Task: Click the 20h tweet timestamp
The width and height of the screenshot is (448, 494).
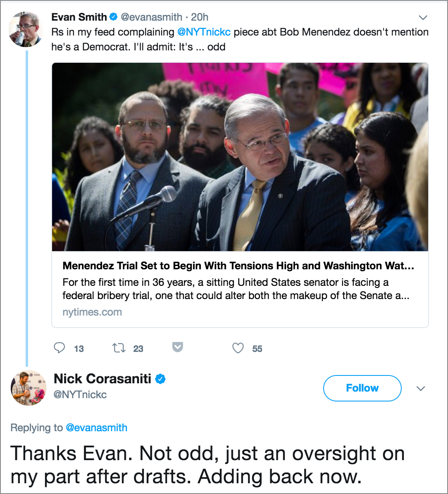Action: pyautogui.click(x=200, y=17)
